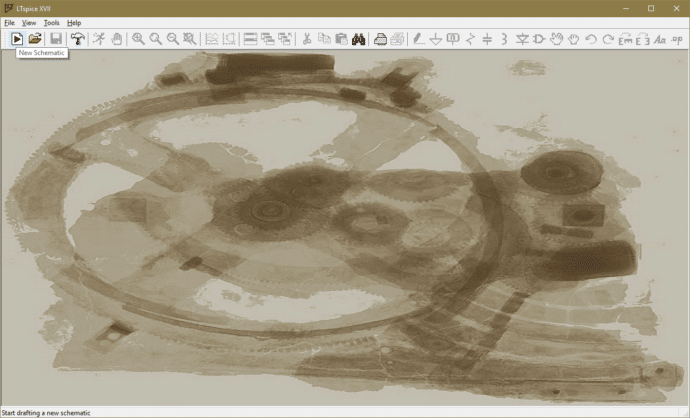
Task: Open the View menu
Action: pos(29,22)
